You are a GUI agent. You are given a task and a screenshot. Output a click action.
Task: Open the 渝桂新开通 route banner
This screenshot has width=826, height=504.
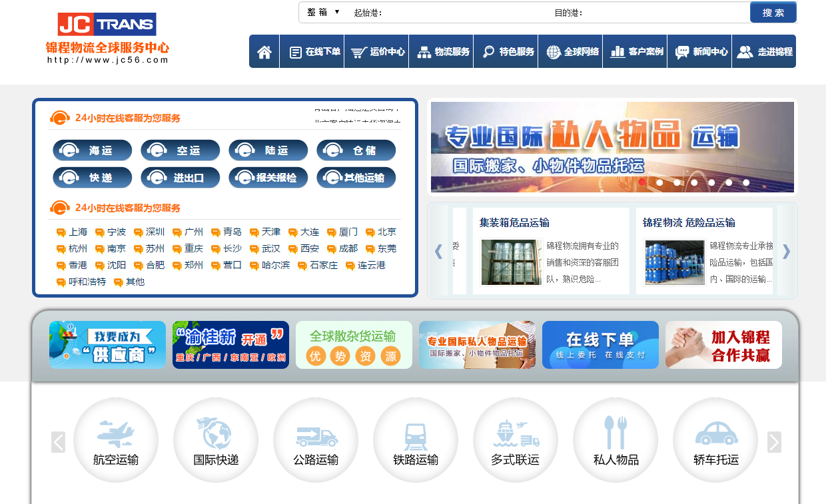click(x=230, y=345)
